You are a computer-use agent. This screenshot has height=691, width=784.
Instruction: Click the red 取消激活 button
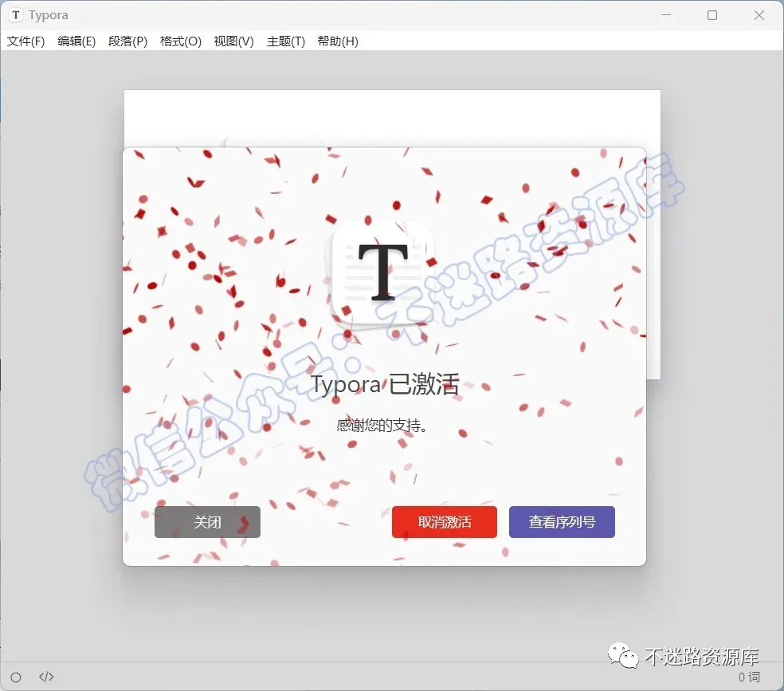(x=445, y=522)
